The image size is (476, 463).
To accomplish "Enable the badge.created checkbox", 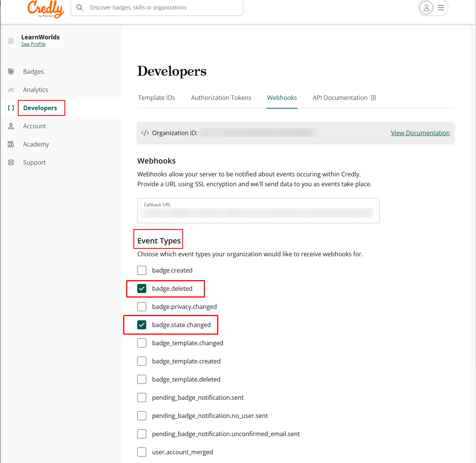I will (142, 270).
